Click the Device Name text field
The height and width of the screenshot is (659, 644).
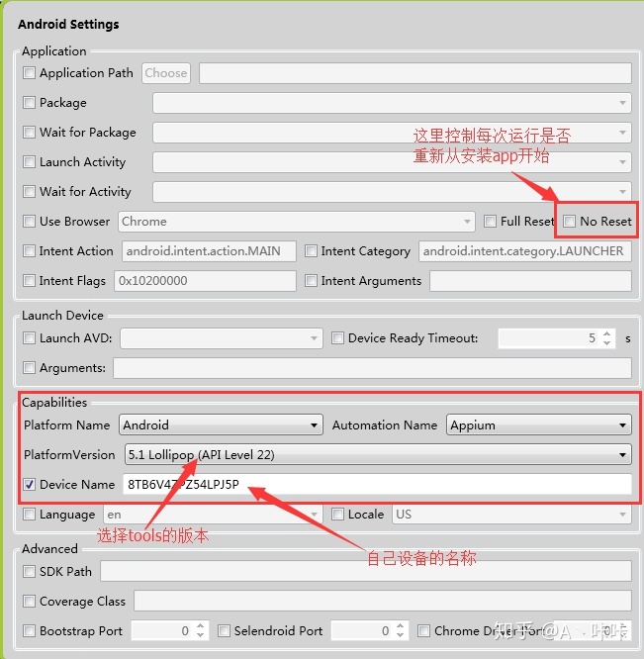[x=377, y=485]
